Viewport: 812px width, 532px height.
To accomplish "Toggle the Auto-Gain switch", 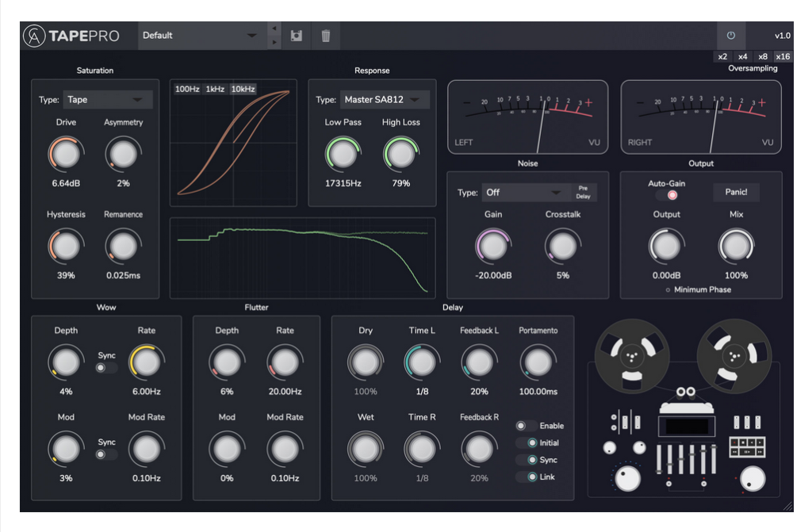I will coord(666,195).
